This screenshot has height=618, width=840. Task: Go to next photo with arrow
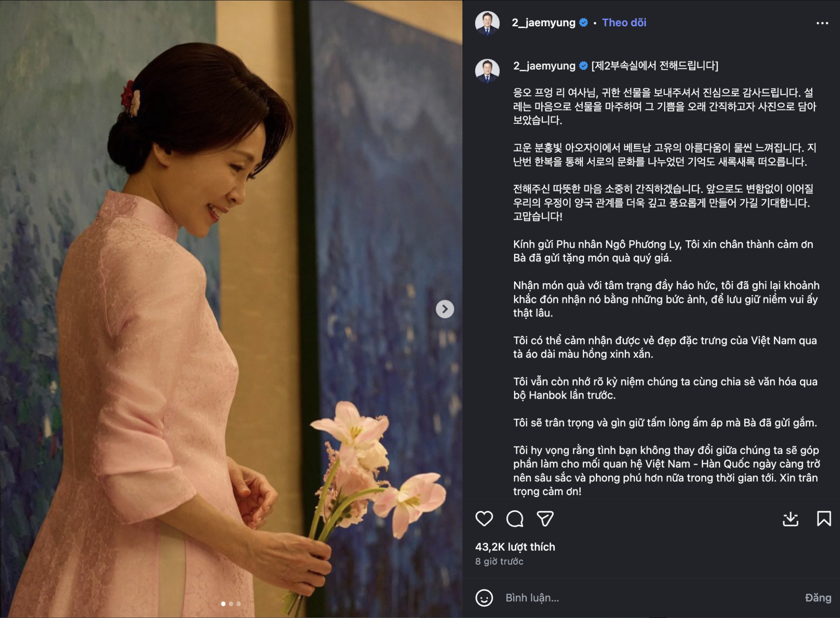coord(444,309)
